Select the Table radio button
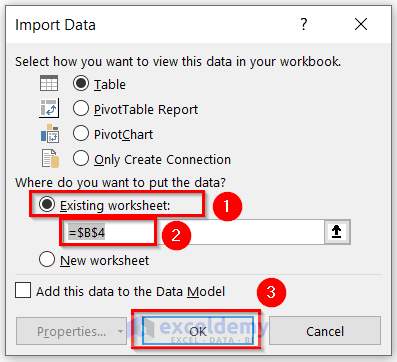The height and width of the screenshot is (362, 397). (81, 83)
